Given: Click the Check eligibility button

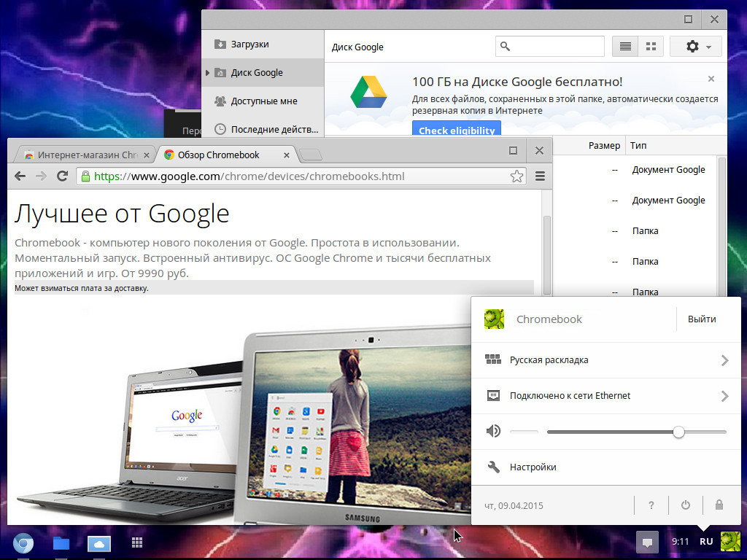Looking at the screenshot, I should point(457,130).
